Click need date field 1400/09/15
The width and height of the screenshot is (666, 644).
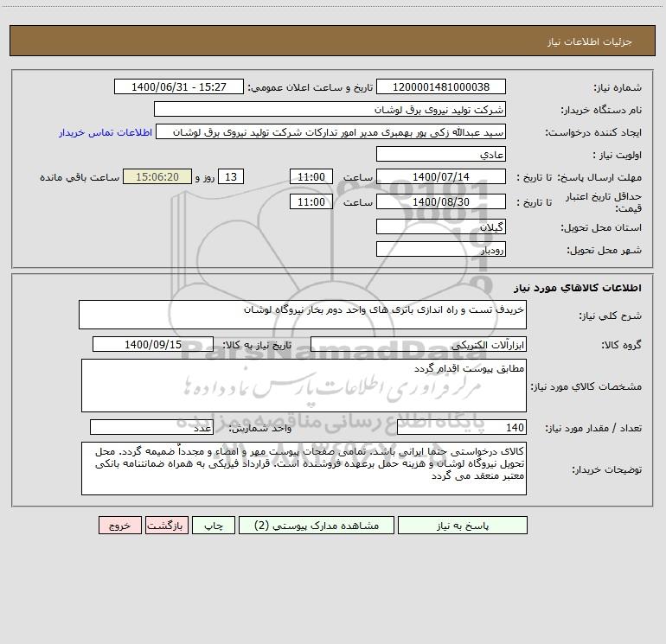click(153, 344)
